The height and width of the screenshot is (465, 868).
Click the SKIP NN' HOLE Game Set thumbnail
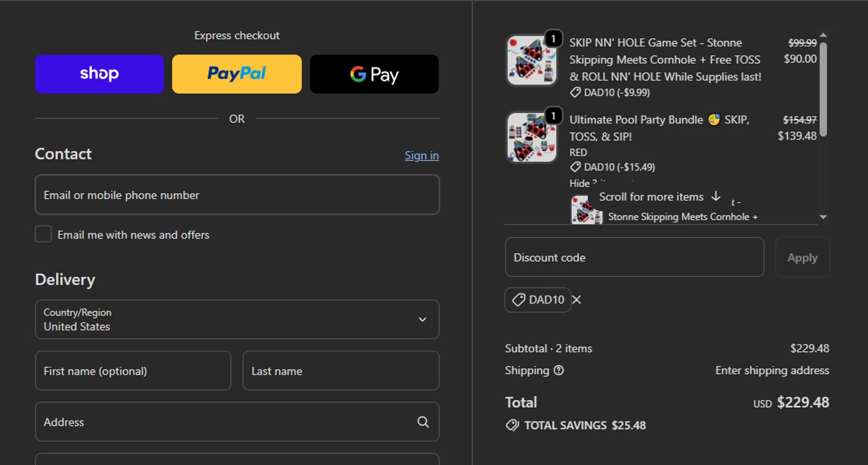(x=532, y=60)
